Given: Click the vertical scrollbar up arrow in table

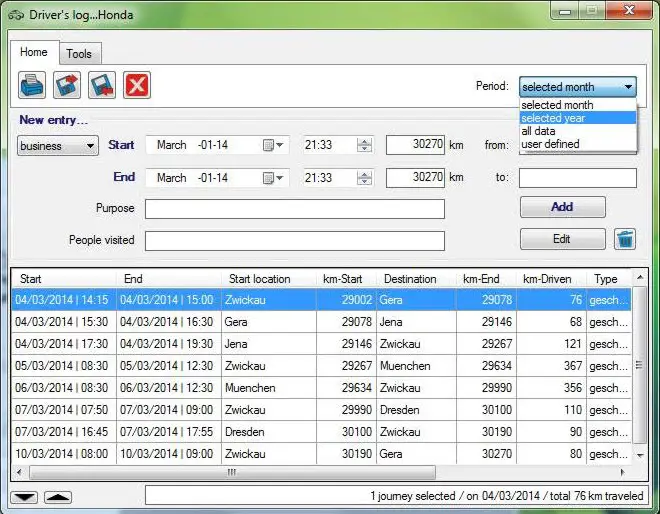Looking at the screenshot, I should (640, 277).
